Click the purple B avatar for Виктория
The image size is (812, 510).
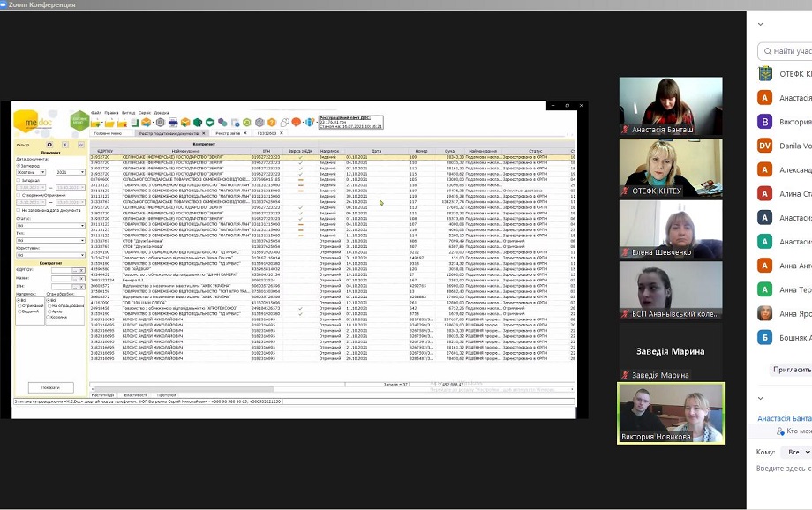765,122
